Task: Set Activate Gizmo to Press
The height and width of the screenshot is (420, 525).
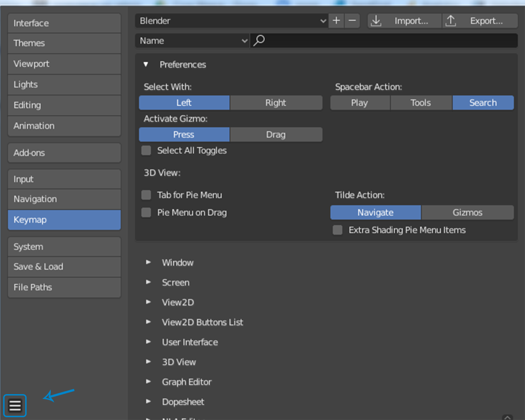Action: tap(184, 134)
